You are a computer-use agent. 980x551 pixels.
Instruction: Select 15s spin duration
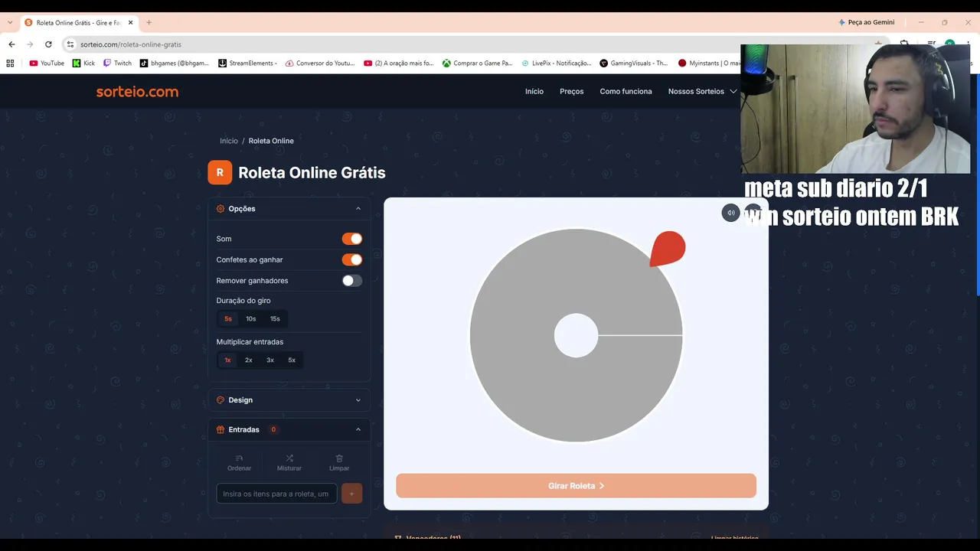275,319
